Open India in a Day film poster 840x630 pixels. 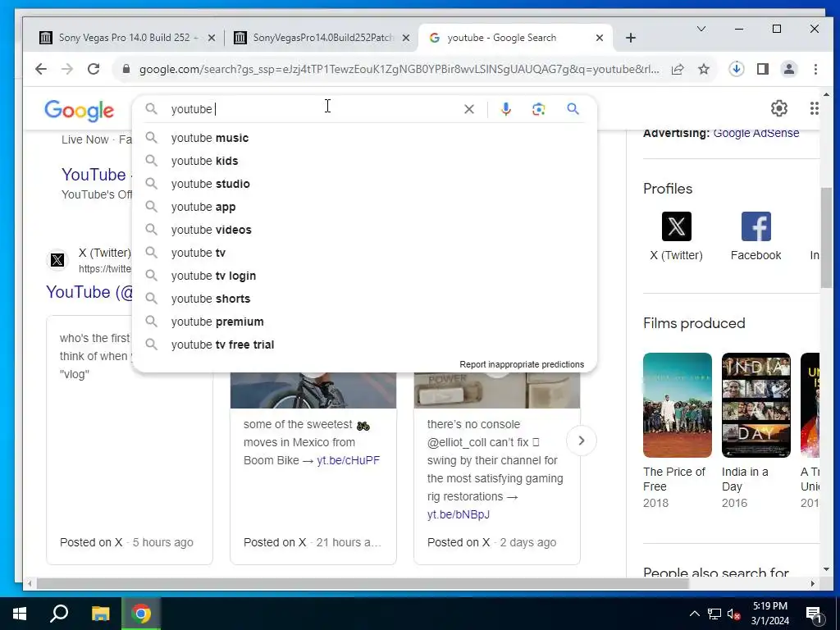pyautogui.click(x=756, y=405)
